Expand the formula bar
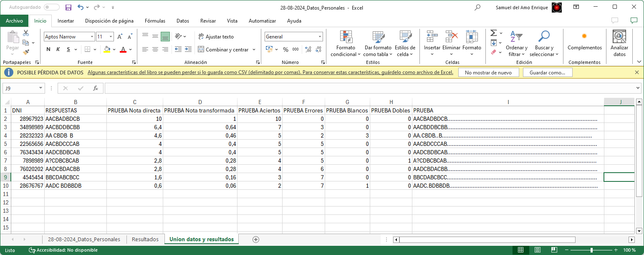Screen dimensions: 644x255 [x=637, y=88]
